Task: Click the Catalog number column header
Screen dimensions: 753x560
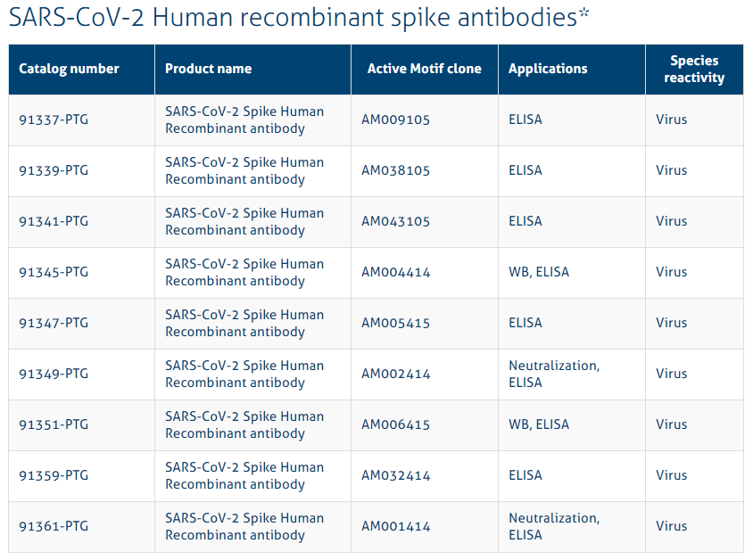Action: click(69, 69)
